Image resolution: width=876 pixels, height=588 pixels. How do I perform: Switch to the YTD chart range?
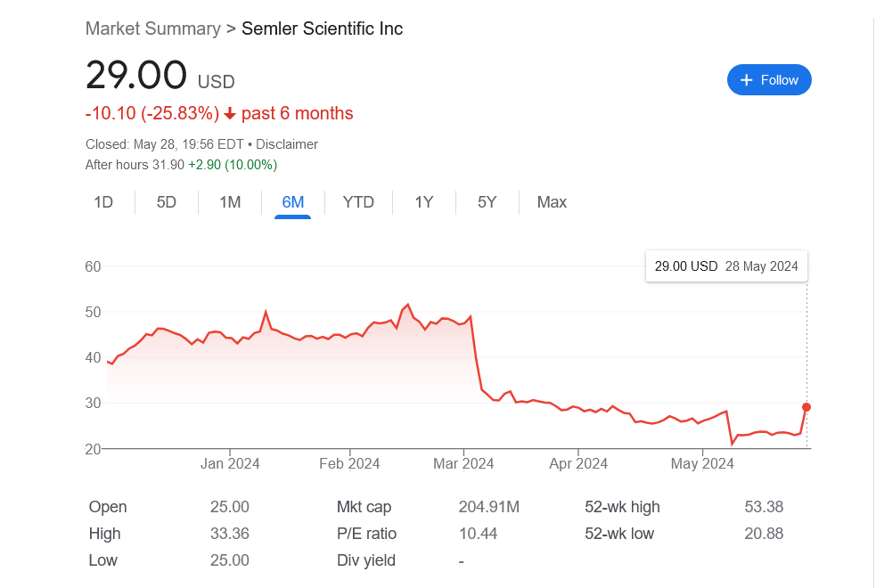pyautogui.click(x=358, y=202)
